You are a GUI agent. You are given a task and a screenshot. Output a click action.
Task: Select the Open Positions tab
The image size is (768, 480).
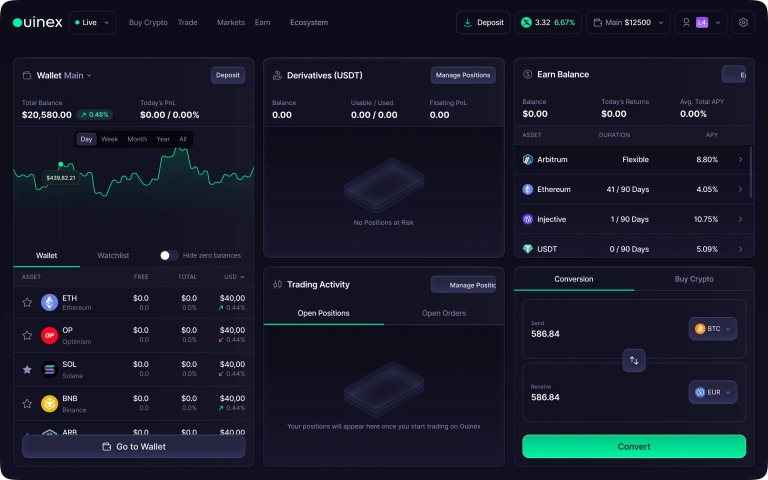point(323,313)
